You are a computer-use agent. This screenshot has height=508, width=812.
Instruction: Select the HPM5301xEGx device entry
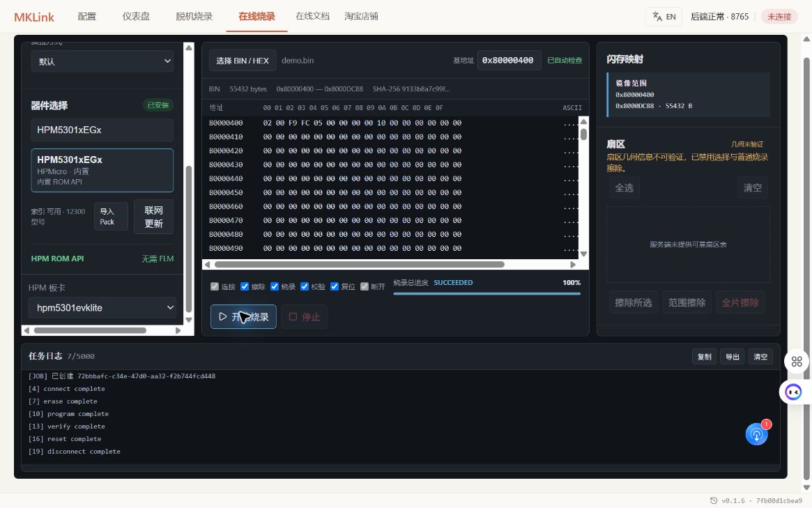[102, 170]
